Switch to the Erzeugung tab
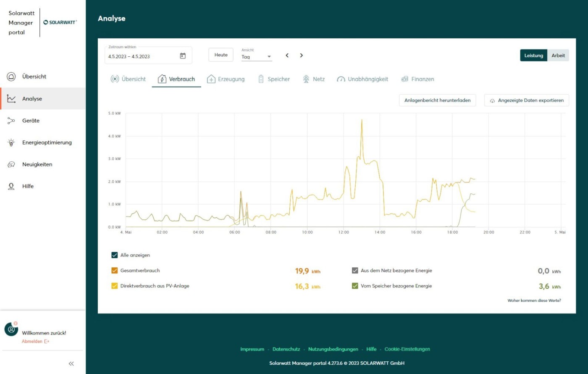The image size is (588, 374). coord(226,79)
